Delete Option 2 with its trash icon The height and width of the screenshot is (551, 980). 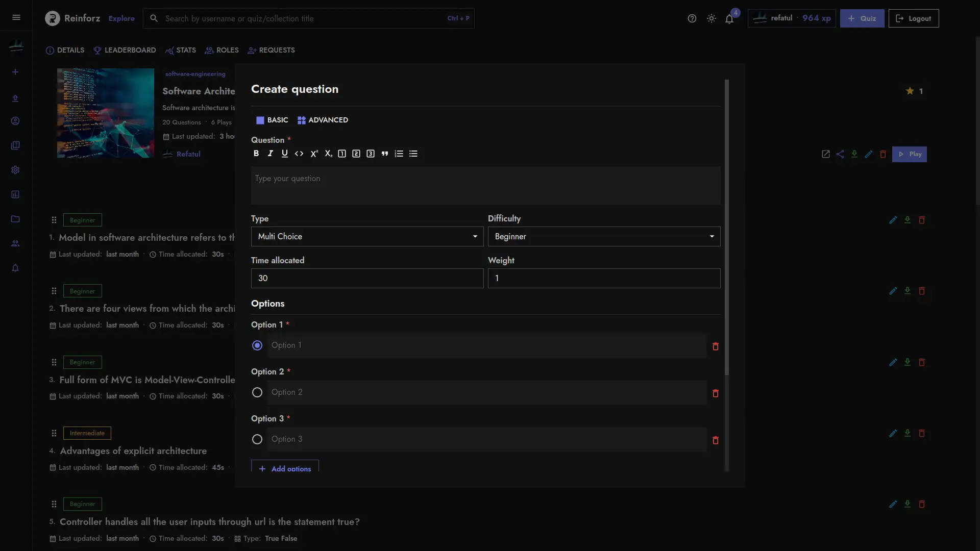pos(715,393)
